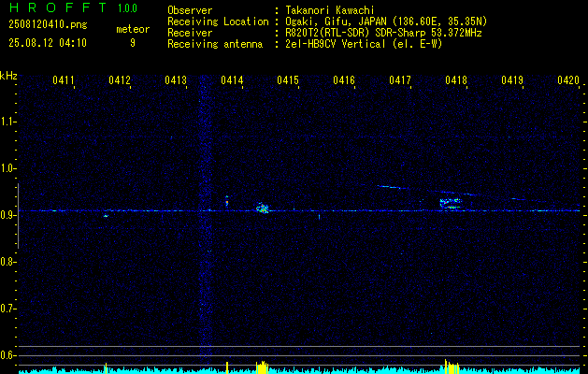Viewport: 588px width, 374px height.
Task: Click the yellow power spike near 0412
Action: 106,367
